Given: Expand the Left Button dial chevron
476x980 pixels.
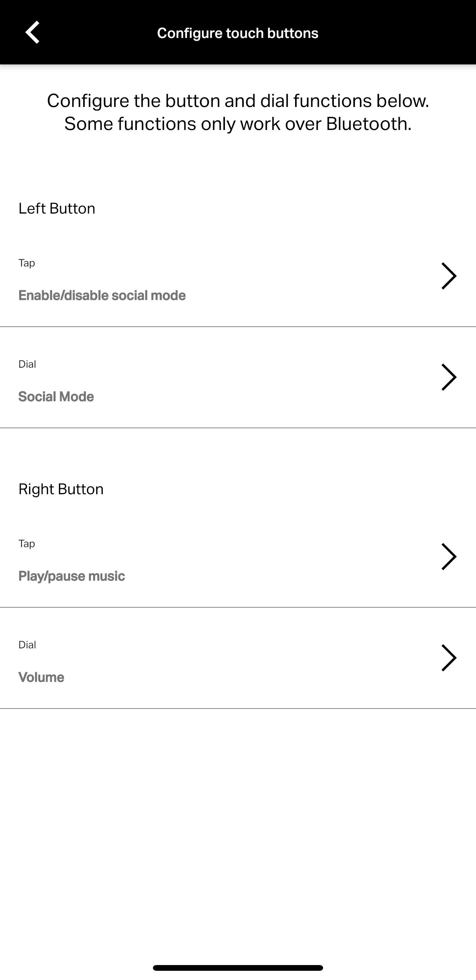Looking at the screenshot, I should point(448,377).
